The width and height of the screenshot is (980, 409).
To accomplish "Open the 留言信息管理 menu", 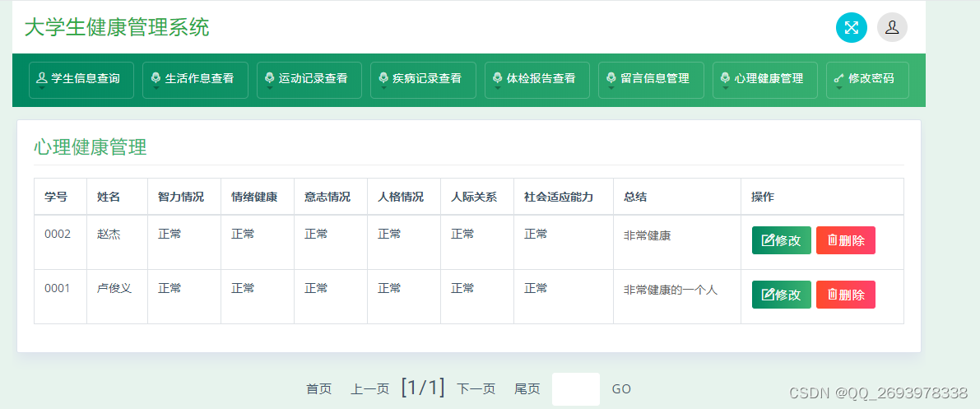I will click(x=651, y=80).
